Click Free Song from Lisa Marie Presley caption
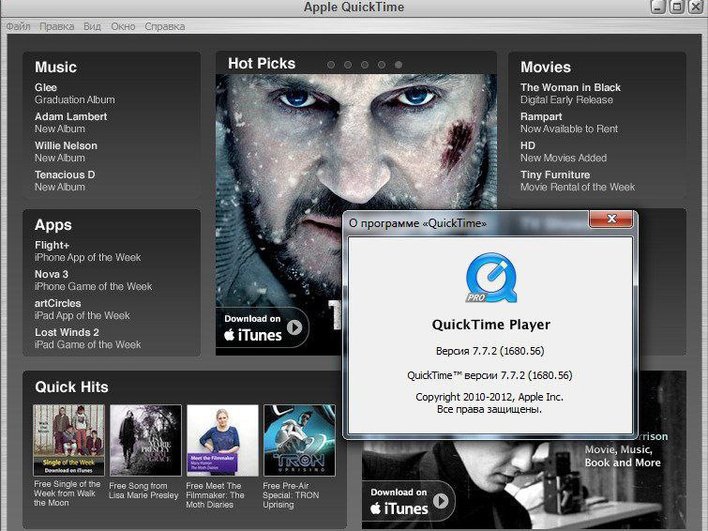 pos(144,491)
